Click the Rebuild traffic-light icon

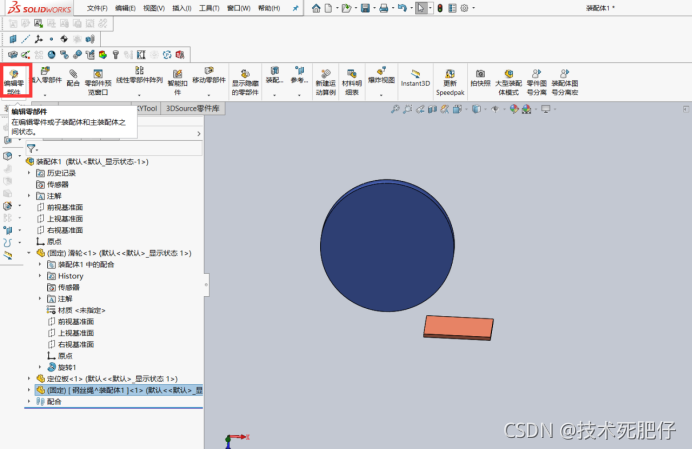click(440, 8)
